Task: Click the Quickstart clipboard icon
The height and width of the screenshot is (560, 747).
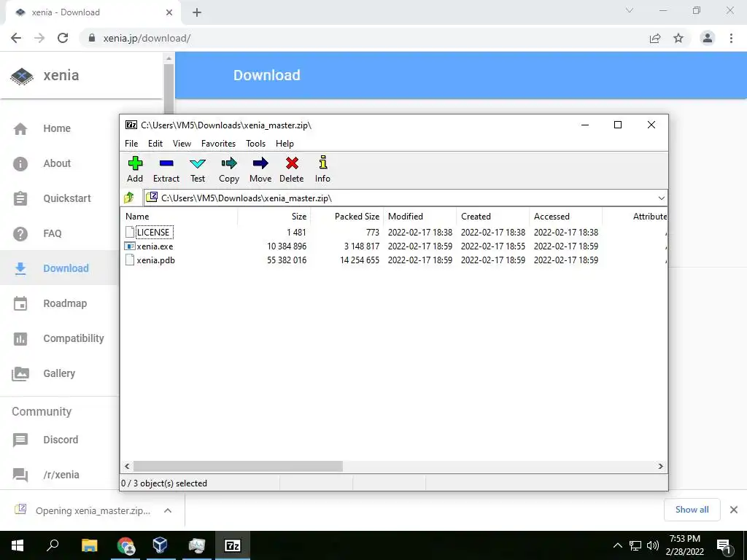Action: [x=20, y=198]
